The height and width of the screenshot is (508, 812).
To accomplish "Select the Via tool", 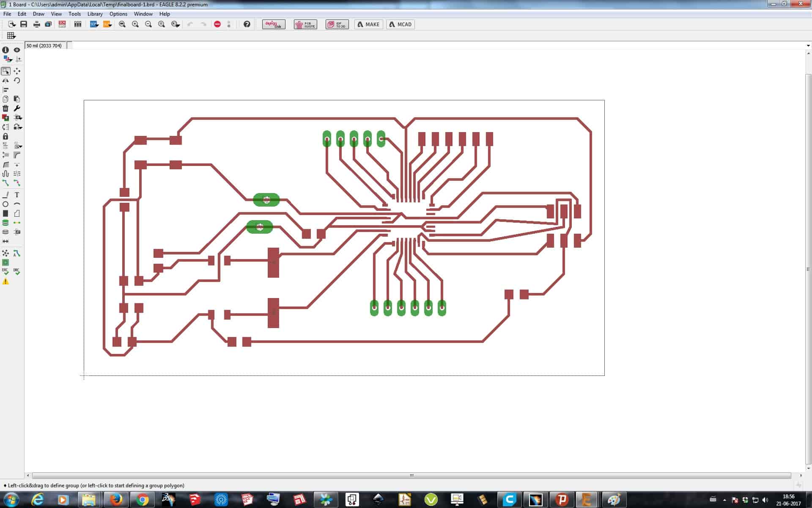I will pyautogui.click(x=5, y=223).
